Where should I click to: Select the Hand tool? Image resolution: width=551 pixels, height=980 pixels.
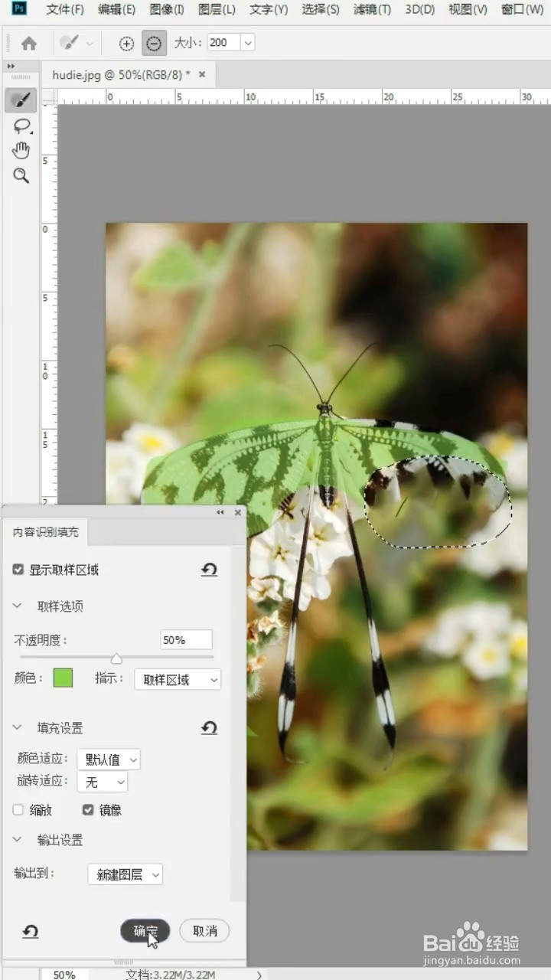tap(21, 150)
